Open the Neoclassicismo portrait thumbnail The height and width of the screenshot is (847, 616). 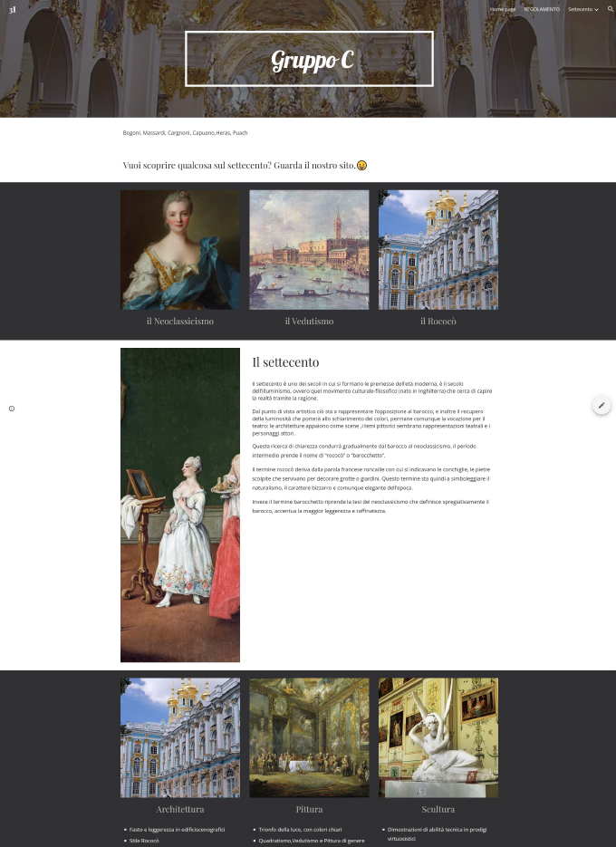pos(180,249)
